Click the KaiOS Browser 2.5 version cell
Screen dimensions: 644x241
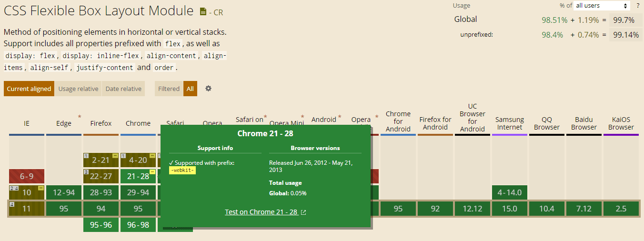(x=621, y=209)
